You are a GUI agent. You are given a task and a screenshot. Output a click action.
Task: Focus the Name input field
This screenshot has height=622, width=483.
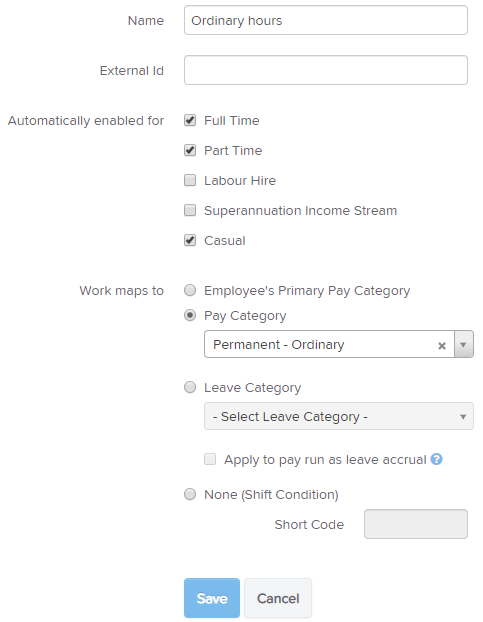(326, 20)
